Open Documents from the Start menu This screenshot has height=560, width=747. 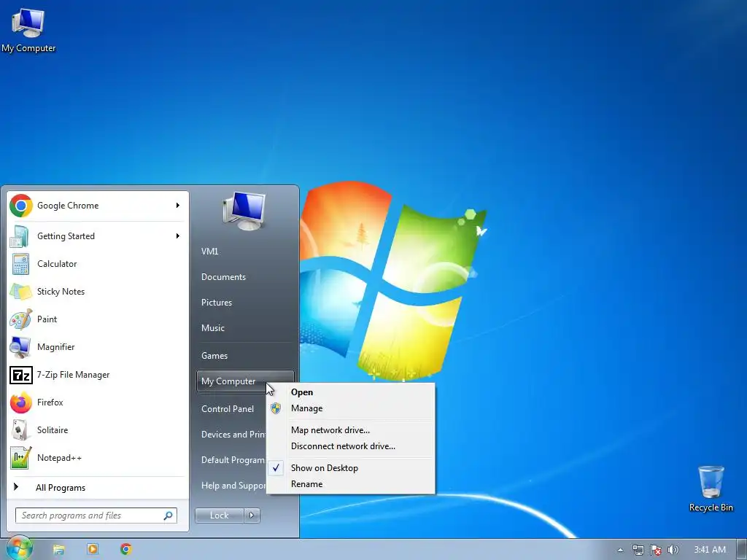click(x=223, y=277)
